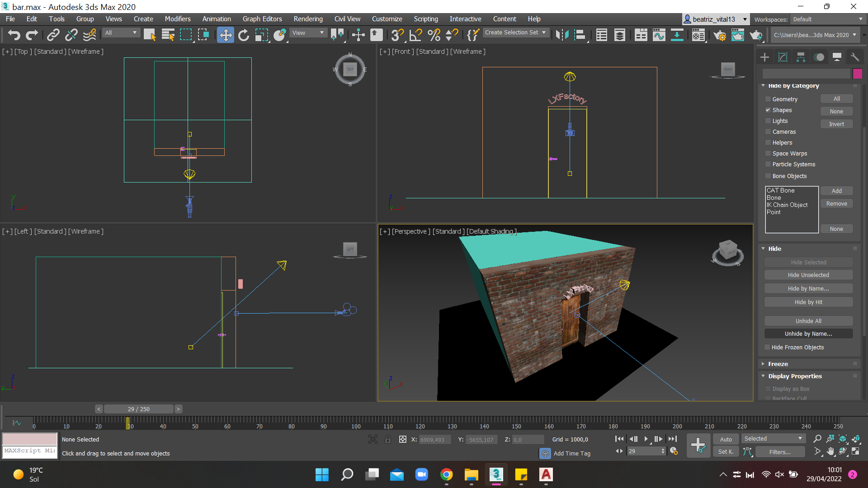Select the Bind to Space Warp tool
This screenshot has width=868, height=488.
click(90, 35)
